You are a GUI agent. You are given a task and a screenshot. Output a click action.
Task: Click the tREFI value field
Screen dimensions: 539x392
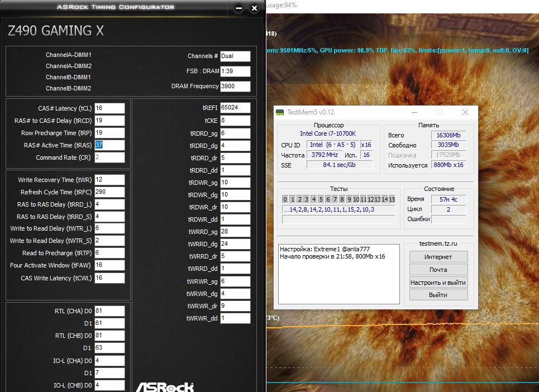(236, 108)
